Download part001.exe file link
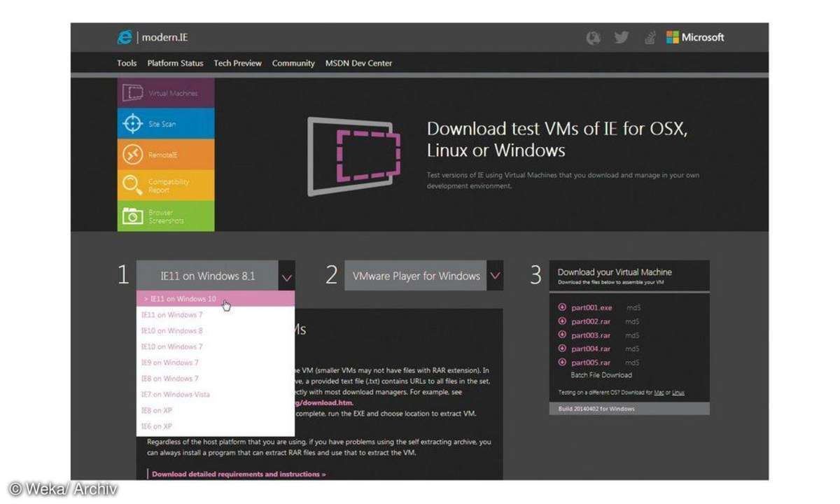 pos(591,308)
